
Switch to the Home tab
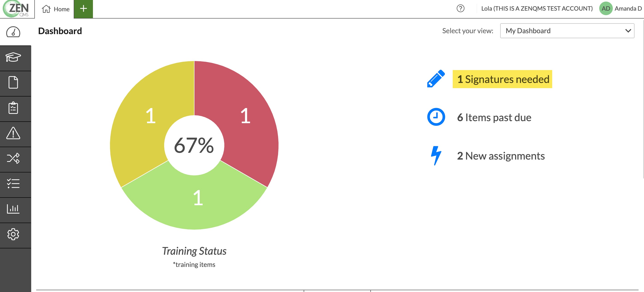[x=56, y=9]
